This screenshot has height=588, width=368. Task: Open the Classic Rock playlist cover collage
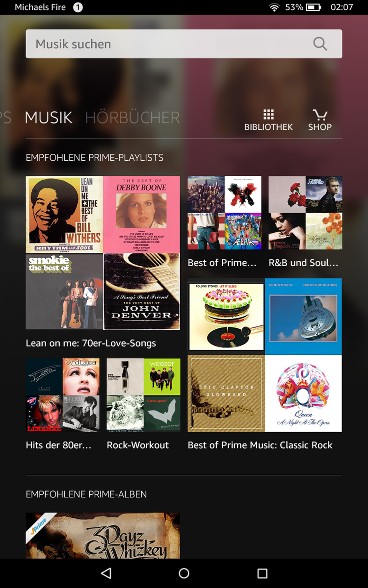[265, 355]
